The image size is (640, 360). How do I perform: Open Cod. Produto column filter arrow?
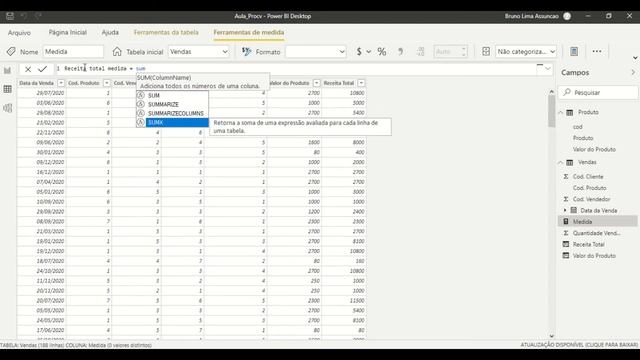point(107,83)
